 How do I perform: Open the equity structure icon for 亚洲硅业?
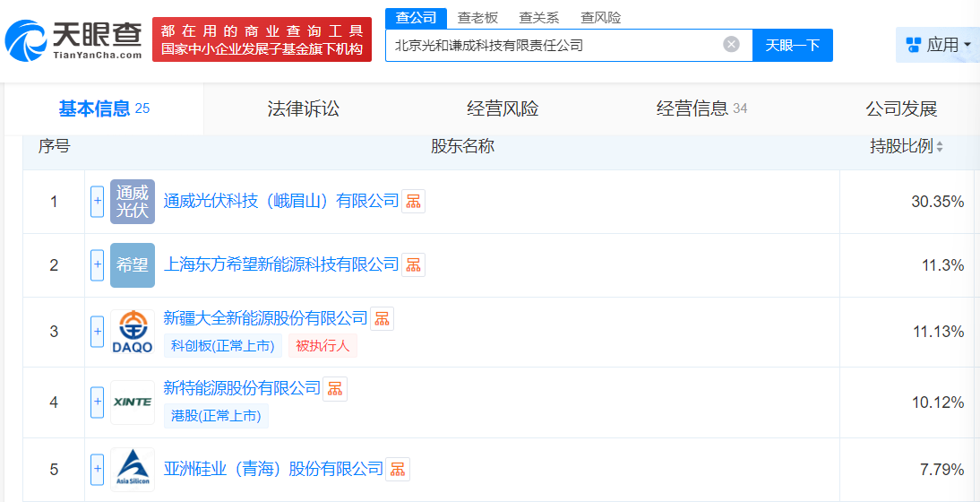(398, 469)
